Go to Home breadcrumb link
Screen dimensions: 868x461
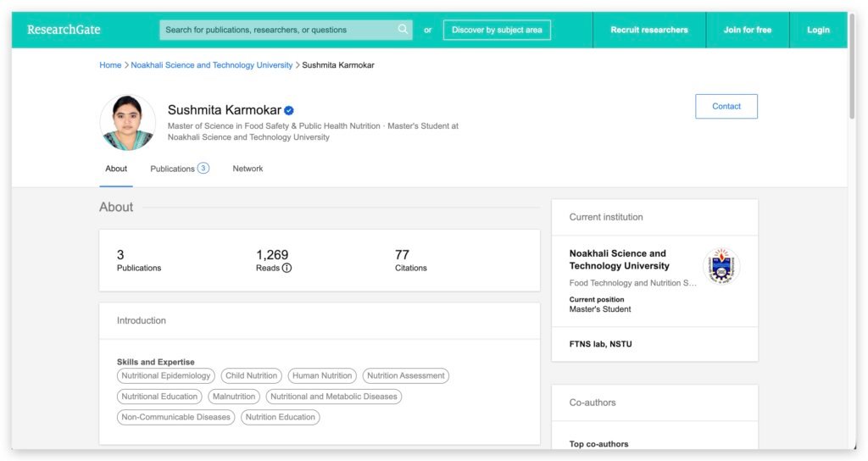coord(110,64)
